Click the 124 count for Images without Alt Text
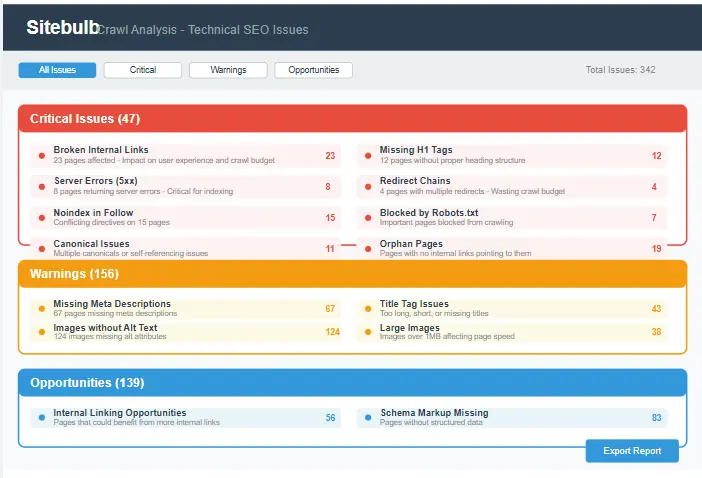 332,332
